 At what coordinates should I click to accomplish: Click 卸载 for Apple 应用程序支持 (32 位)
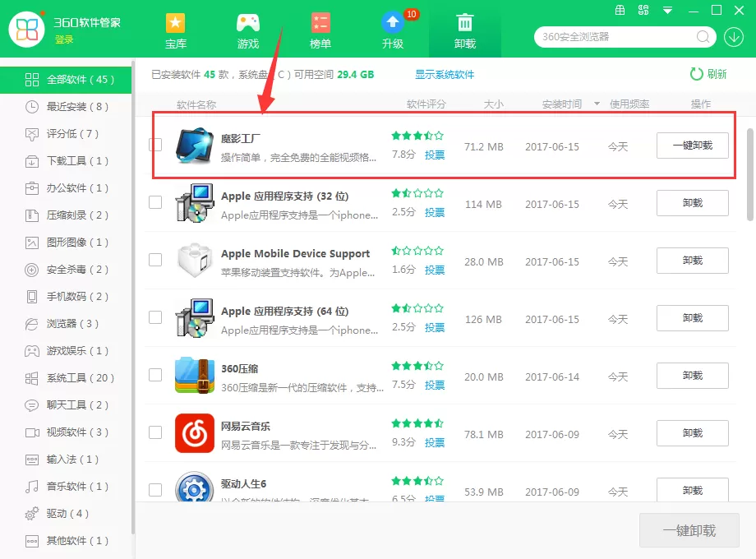[x=693, y=203]
